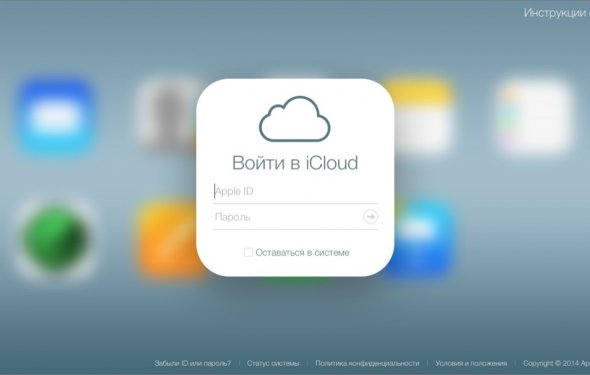Open the Статус системы link

click(x=273, y=363)
